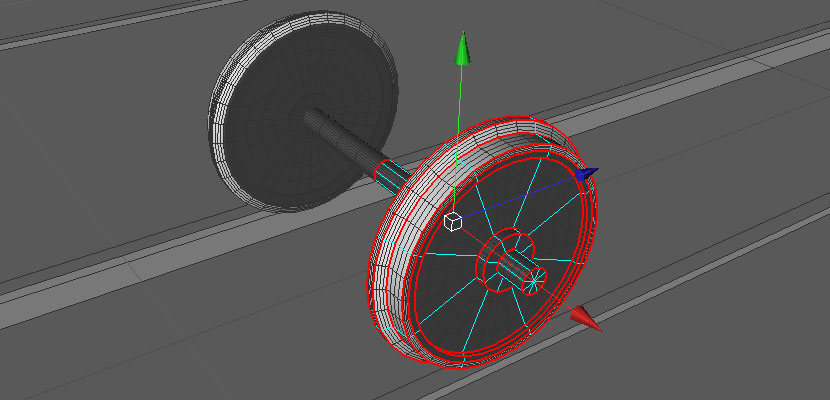Click the green Y-axis arrow tip

click(462, 46)
